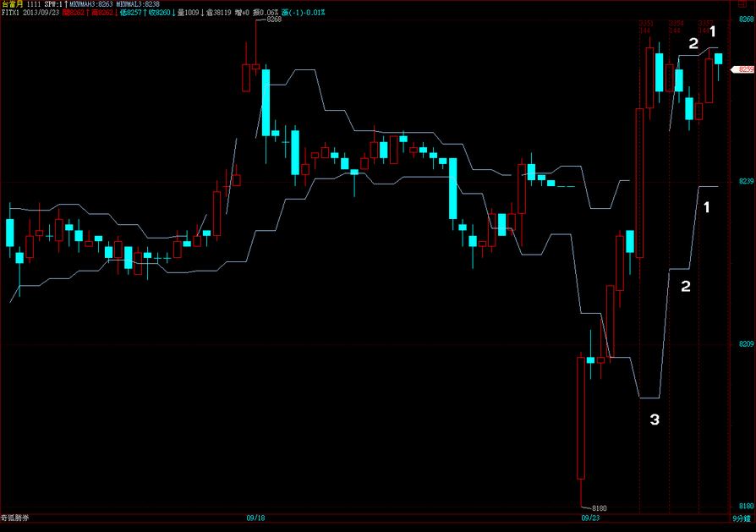756x532 pixels.
Task: Click the 8268 high price callout on chart
Action: click(x=273, y=19)
